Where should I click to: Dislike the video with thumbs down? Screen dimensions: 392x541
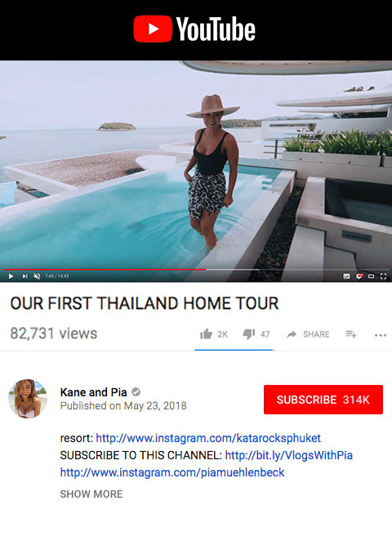[249, 334]
